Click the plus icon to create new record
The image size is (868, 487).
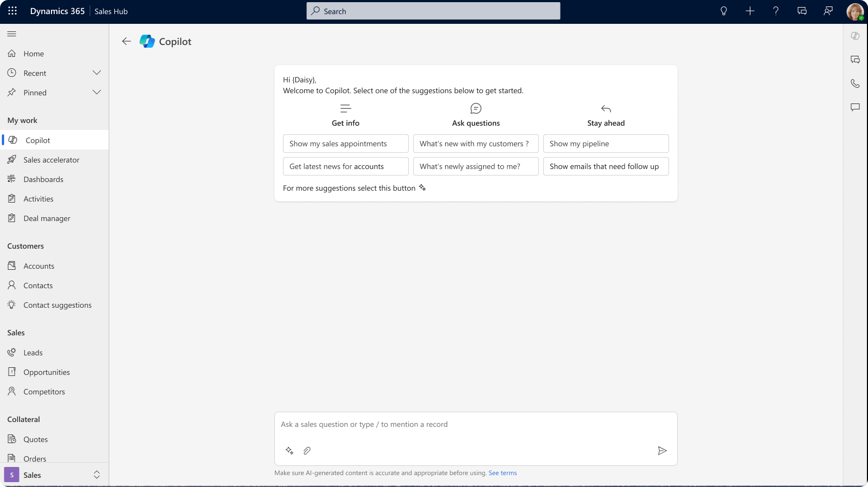coord(750,11)
